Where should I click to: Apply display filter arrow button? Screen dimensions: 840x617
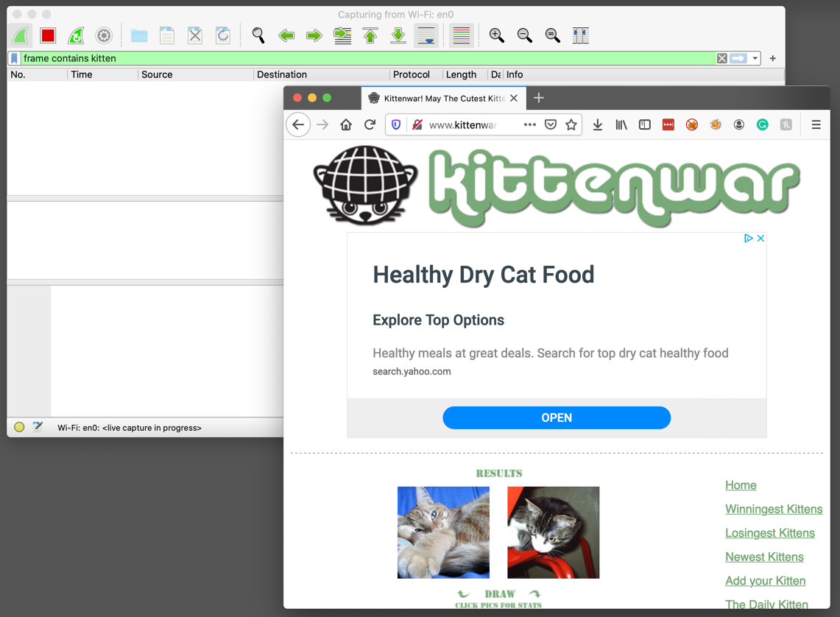tap(738, 58)
